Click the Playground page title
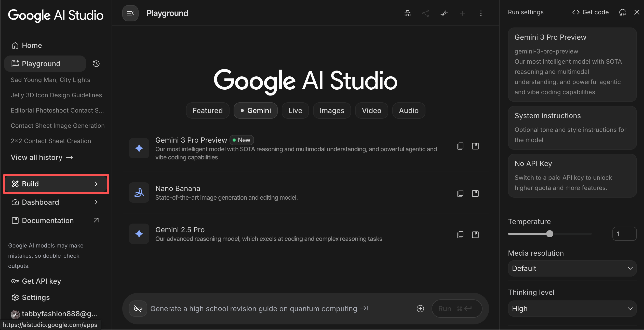The height and width of the screenshot is (330, 644). 167,13
